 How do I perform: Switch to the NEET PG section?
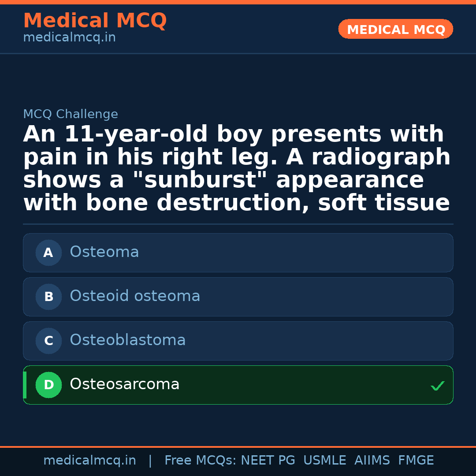pos(268,460)
